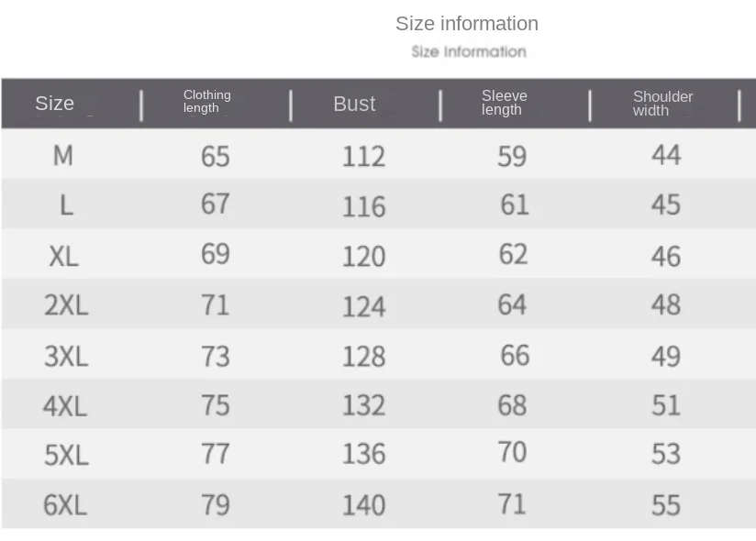Click the XL size row label

point(63,256)
